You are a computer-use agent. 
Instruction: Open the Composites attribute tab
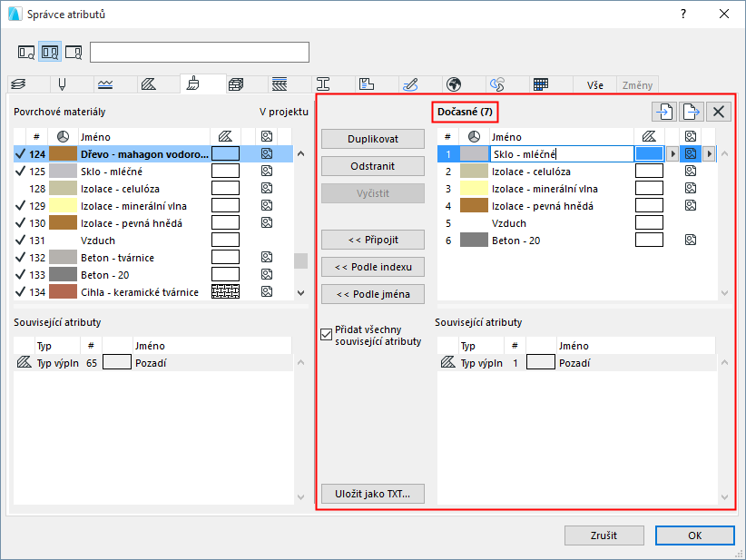(280, 84)
